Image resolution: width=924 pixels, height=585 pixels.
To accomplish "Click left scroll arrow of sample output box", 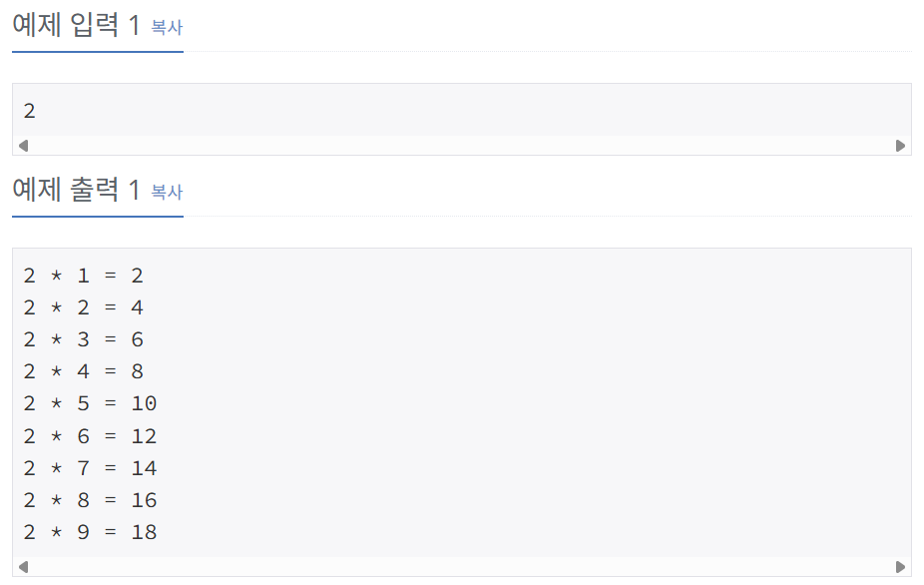I will (x=24, y=567).
